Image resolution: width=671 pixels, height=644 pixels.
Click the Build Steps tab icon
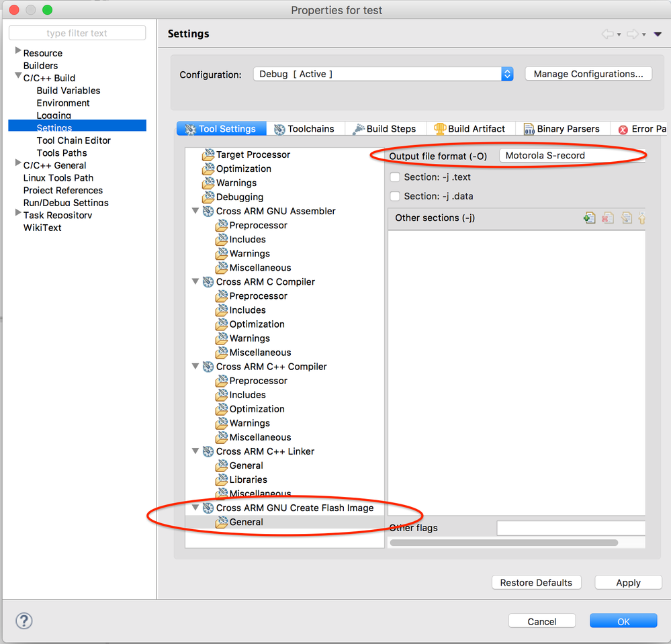point(359,129)
